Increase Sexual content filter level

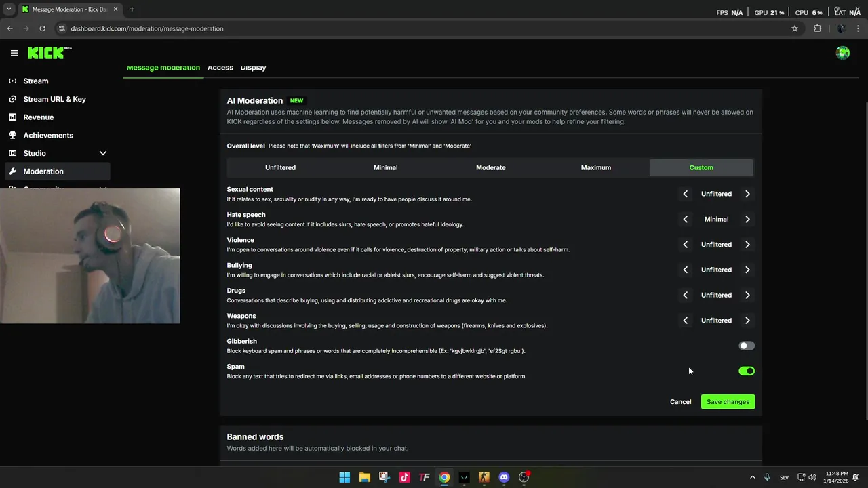(747, 194)
